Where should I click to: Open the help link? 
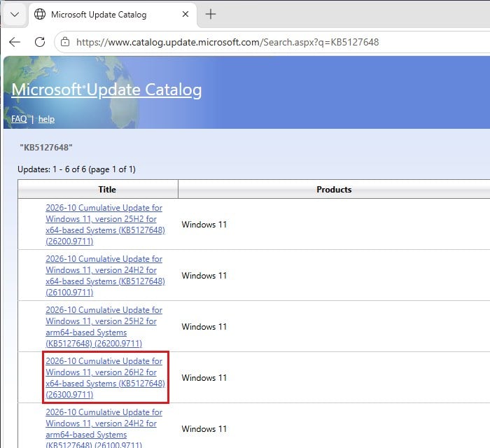pos(46,119)
